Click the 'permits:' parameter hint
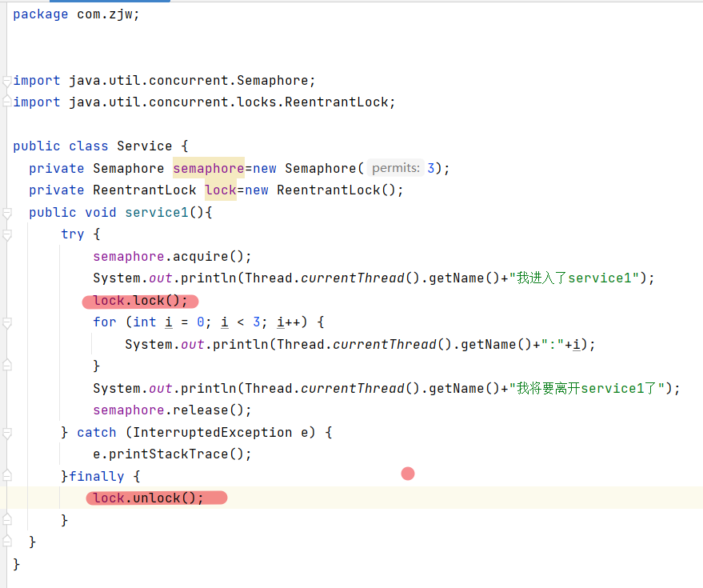This screenshot has height=588, width=703. click(396, 168)
